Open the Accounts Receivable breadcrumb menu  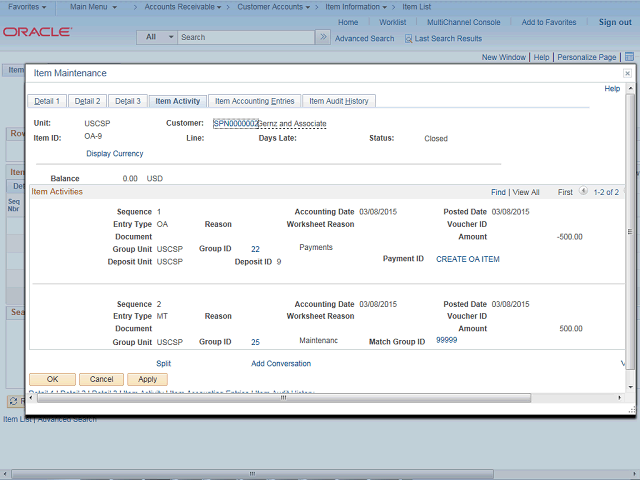[x=181, y=7]
